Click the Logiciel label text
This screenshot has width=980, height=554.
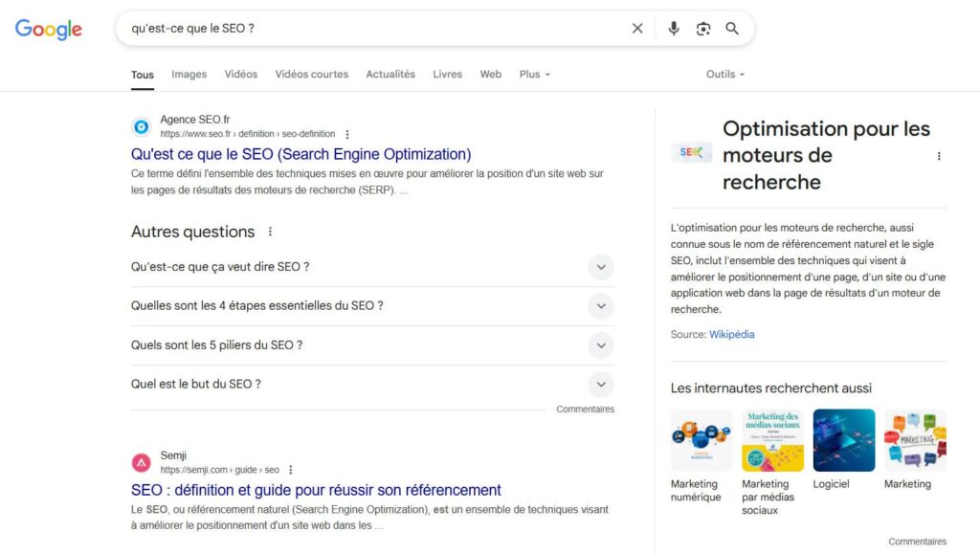click(831, 484)
